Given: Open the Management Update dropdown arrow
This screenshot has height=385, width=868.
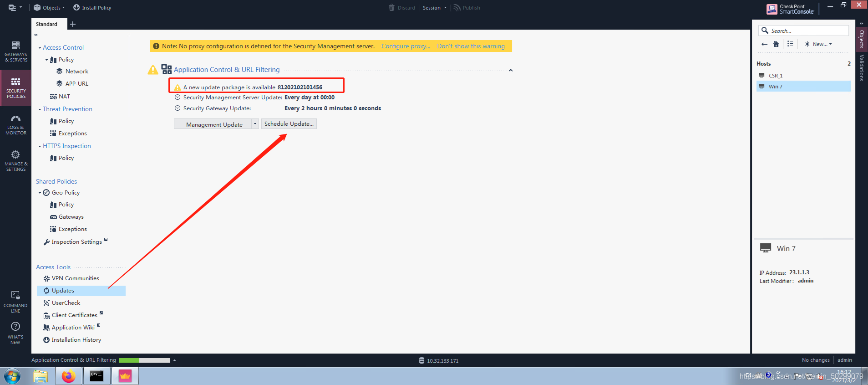Looking at the screenshot, I should click(255, 124).
